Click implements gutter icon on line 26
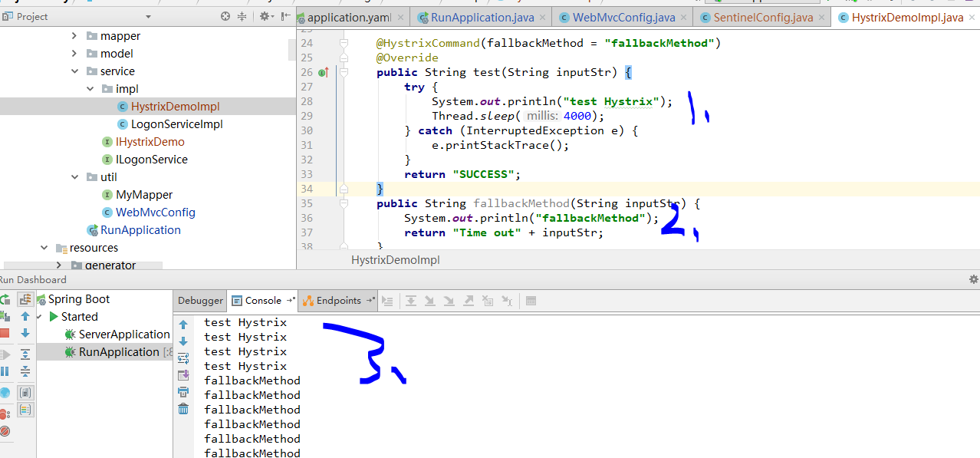The width and height of the screenshot is (980, 458). point(323,72)
